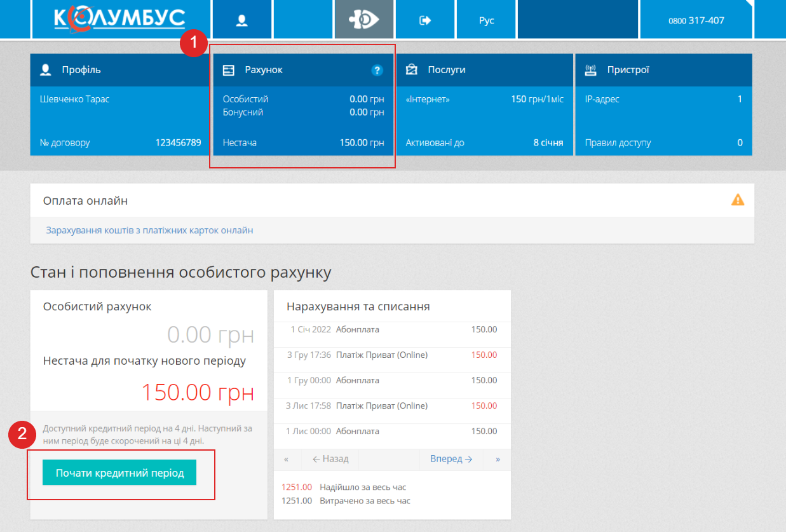Open the user profile icon in top bar
This screenshot has height=532, width=786.
[x=241, y=20]
